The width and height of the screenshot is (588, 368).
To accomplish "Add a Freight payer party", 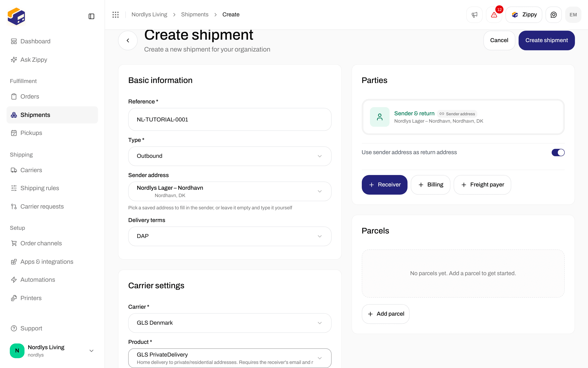I will 482,185.
